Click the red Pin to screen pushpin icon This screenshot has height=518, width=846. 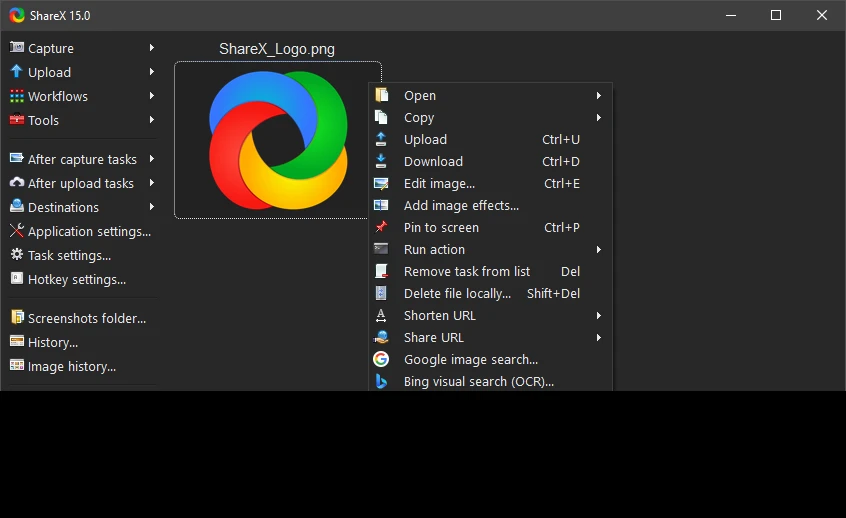click(381, 227)
